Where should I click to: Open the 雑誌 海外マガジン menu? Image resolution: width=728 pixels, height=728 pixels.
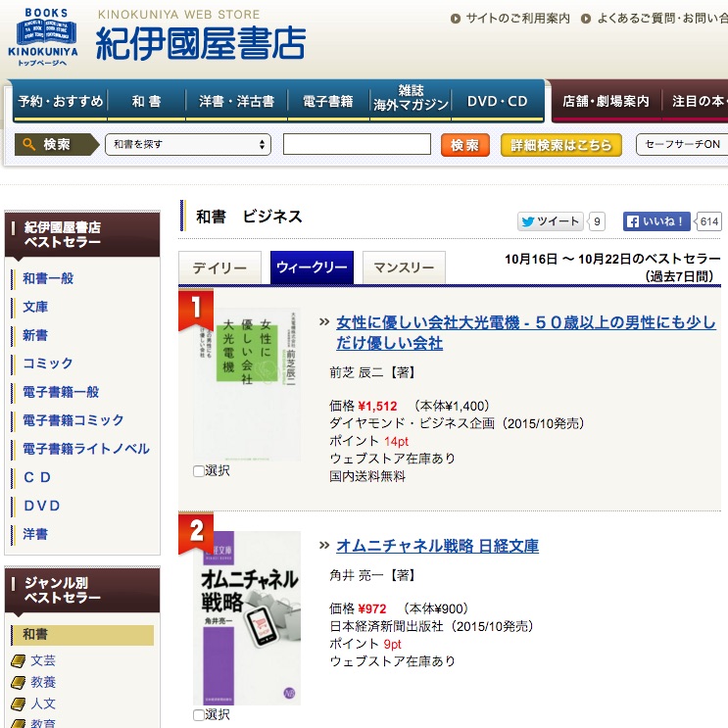[411, 98]
